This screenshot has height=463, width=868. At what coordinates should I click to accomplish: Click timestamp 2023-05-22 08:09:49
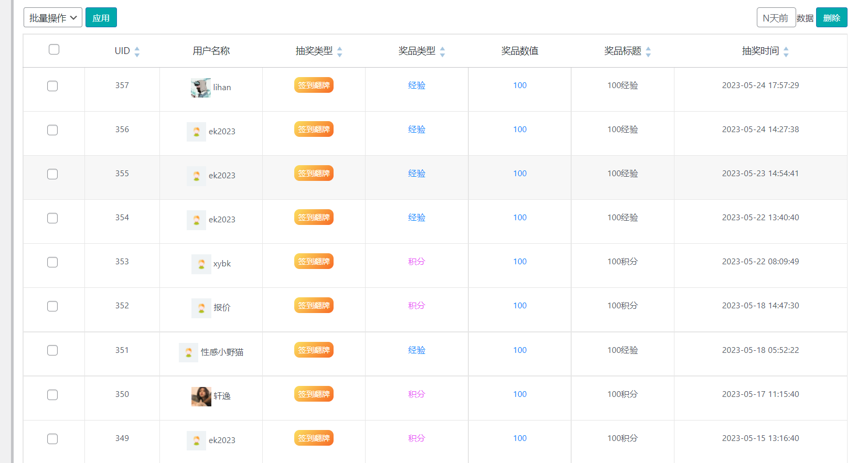[760, 262]
